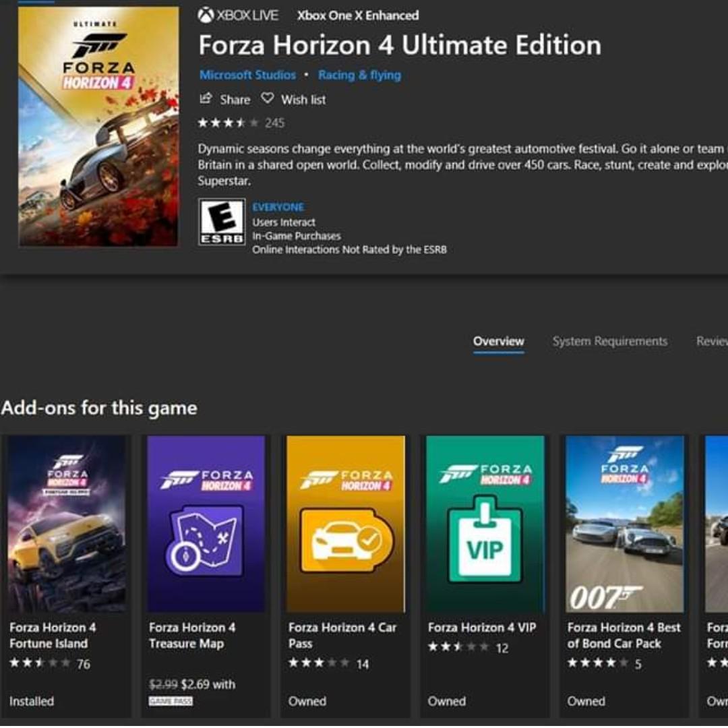The height and width of the screenshot is (728, 728).
Task: Click the Best of Bond Car Pack title
Action: 624,635
